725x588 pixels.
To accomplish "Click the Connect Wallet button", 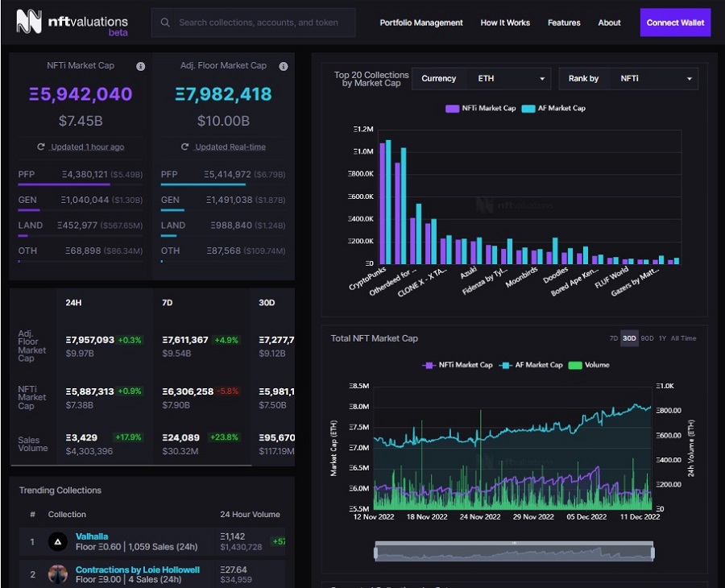I will pyautogui.click(x=675, y=23).
